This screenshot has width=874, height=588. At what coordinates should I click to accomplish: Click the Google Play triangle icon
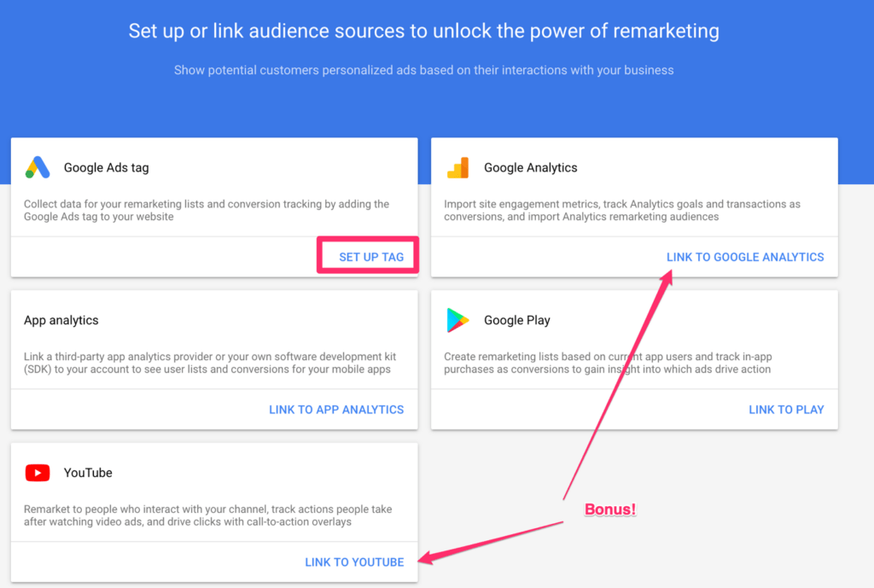pos(457,320)
